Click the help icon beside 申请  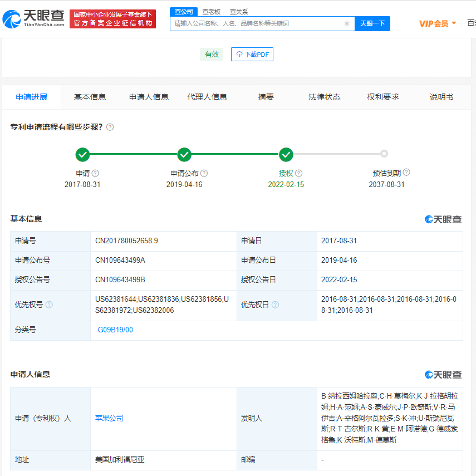(95, 173)
